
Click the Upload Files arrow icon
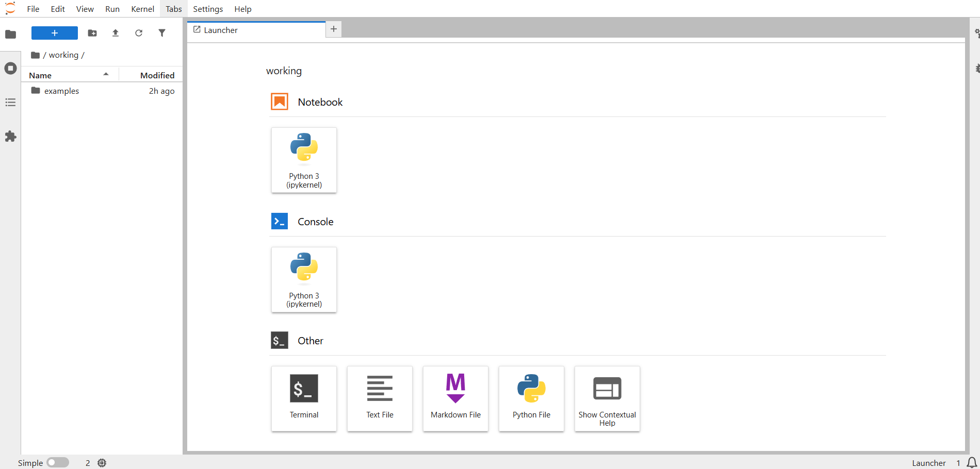point(116,33)
